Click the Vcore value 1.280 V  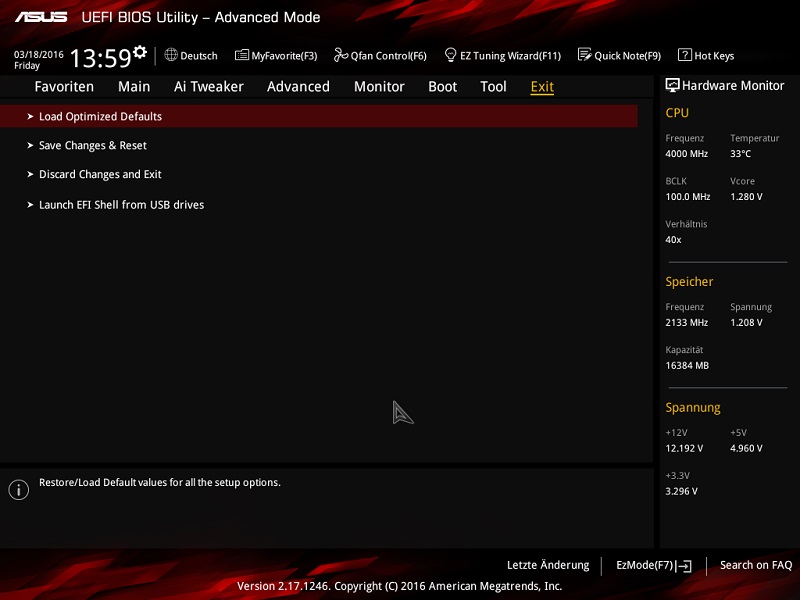[x=746, y=196]
